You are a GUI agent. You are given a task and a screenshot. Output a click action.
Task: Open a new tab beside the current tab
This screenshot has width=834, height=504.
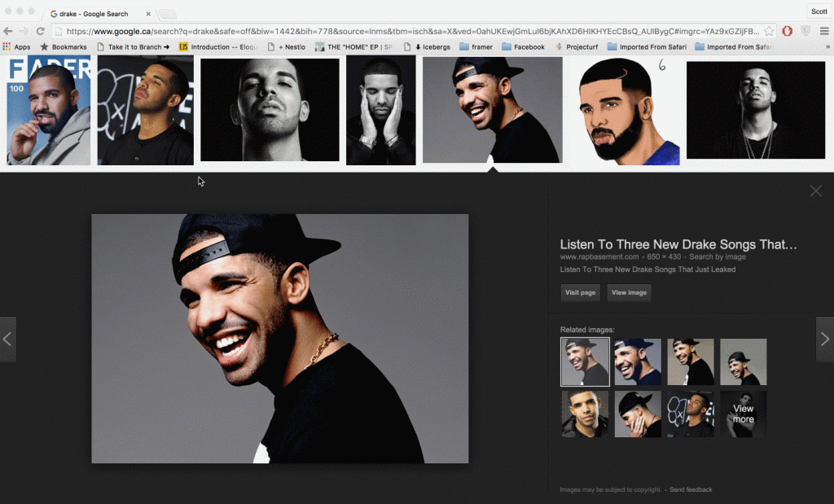[x=167, y=14]
